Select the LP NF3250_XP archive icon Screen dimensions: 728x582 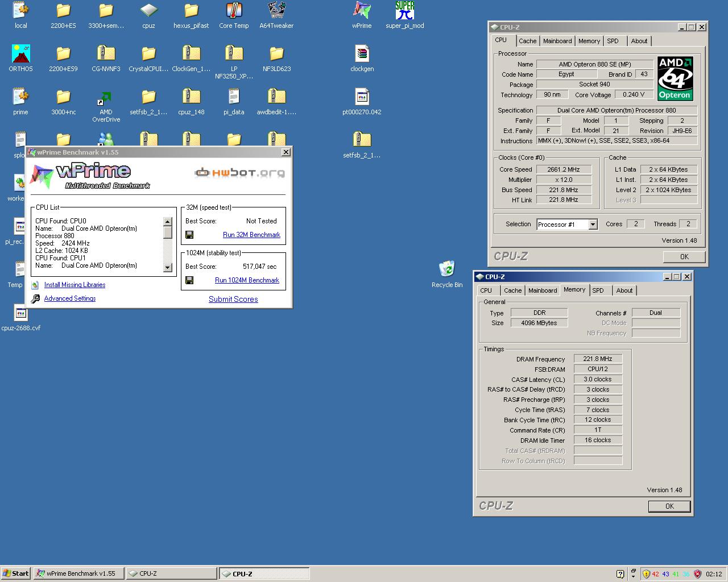234,62
